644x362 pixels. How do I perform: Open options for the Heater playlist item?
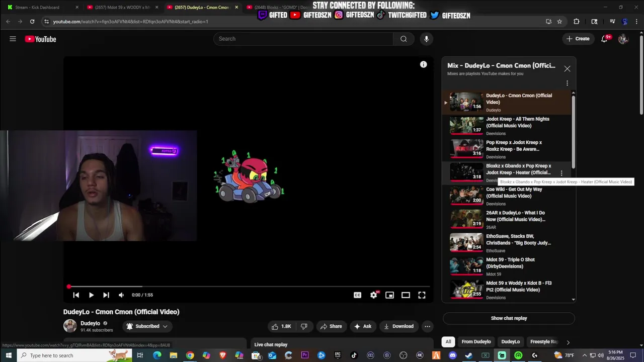coord(561,173)
